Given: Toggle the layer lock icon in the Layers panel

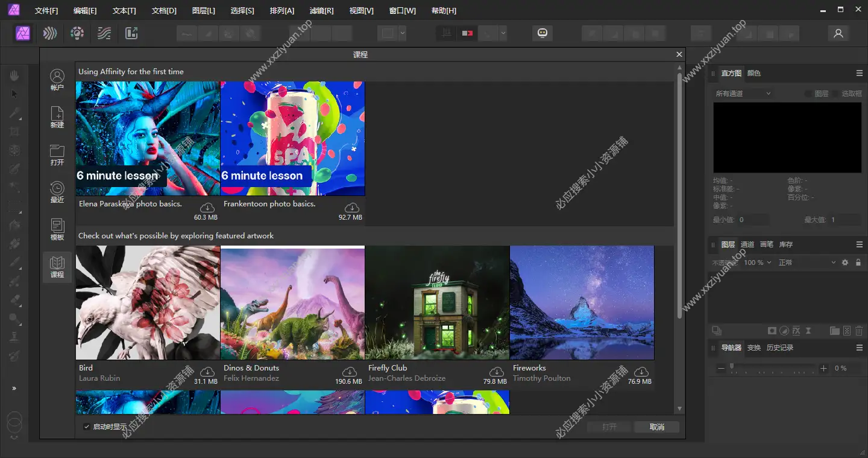Looking at the screenshot, I should click(859, 262).
